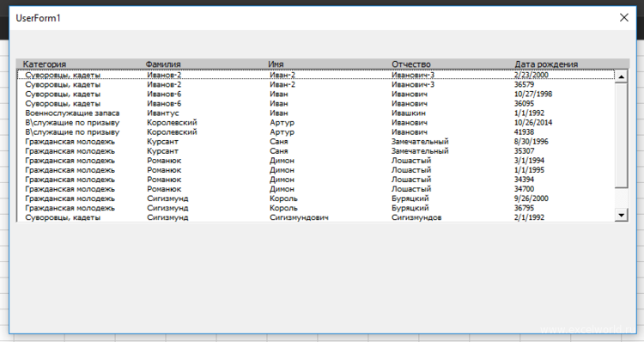Select the date 1/1/1995 entry
Viewport: 644px width, 342px height.
tap(530, 170)
